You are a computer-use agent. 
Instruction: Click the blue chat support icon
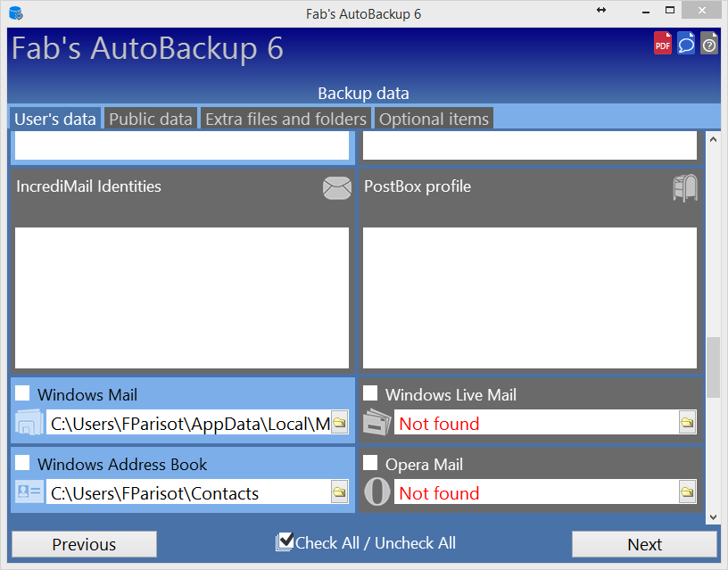click(x=686, y=43)
